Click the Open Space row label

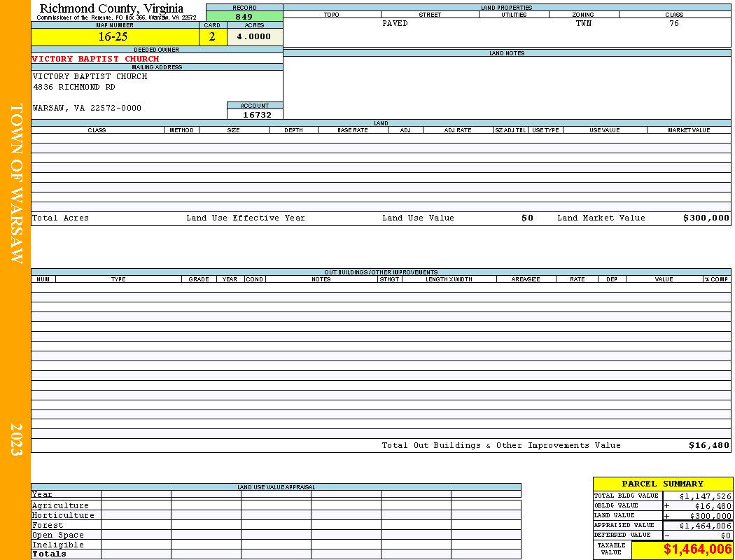pos(58,535)
